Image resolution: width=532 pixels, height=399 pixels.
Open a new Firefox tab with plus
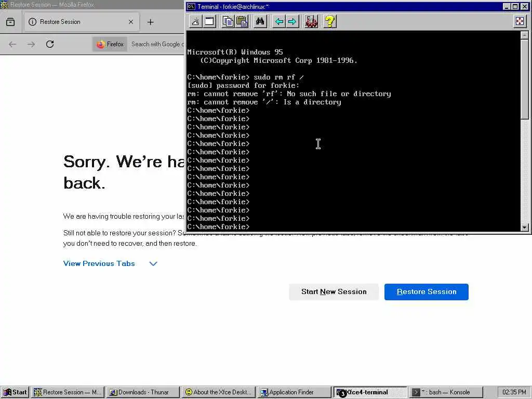150,22
